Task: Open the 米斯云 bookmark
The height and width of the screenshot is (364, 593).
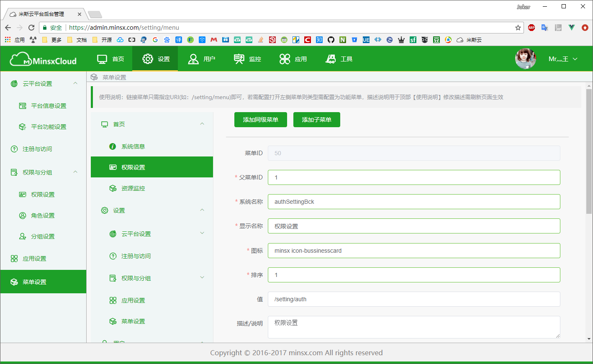Action: pyautogui.click(x=469, y=40)
